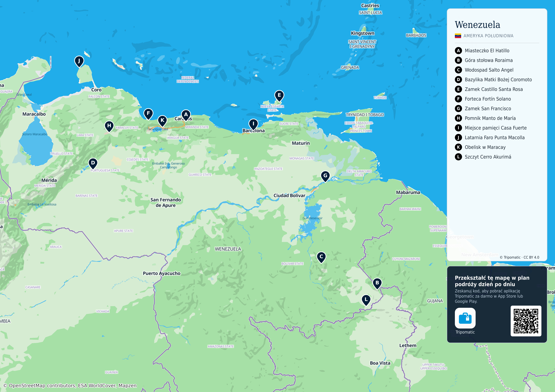Click legend badge E beside Castillo Santa Rosa
This screenshot has height=392, width=555.
458,89
